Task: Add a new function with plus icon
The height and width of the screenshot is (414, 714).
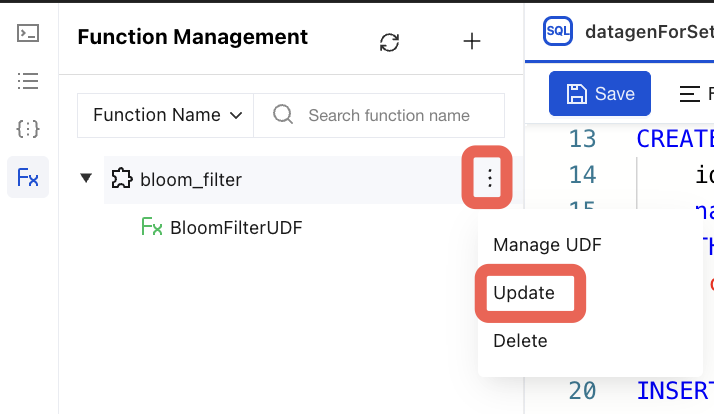Action: 472,41
